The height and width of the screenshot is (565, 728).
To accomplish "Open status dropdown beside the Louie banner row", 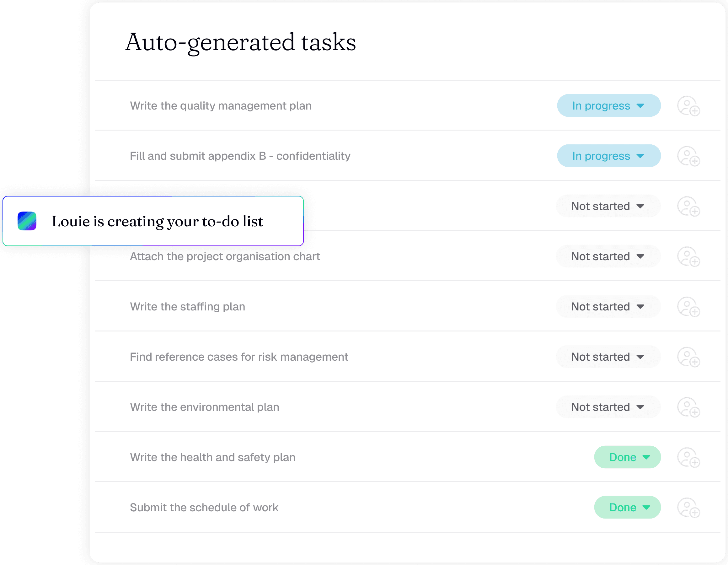I will point(608,206).
